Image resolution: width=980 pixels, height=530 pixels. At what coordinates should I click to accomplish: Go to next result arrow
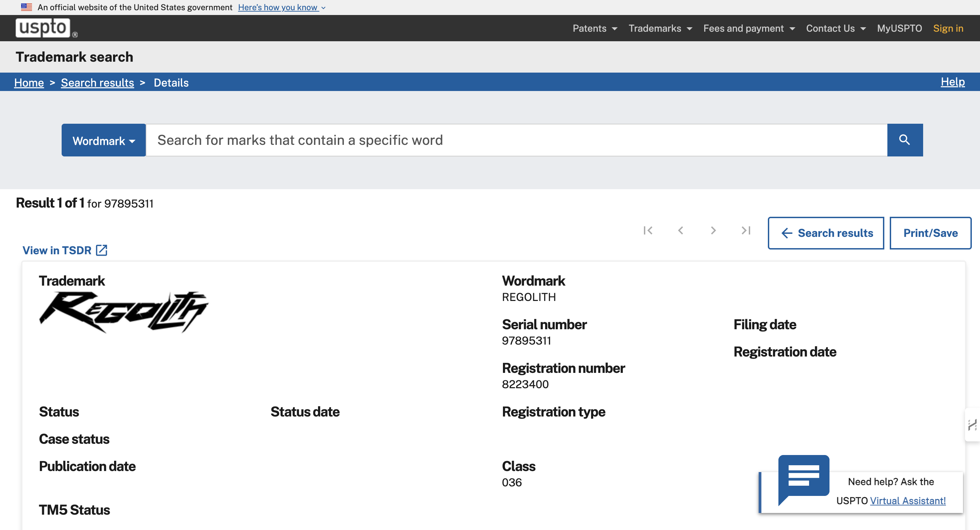(x=713, y=230)
